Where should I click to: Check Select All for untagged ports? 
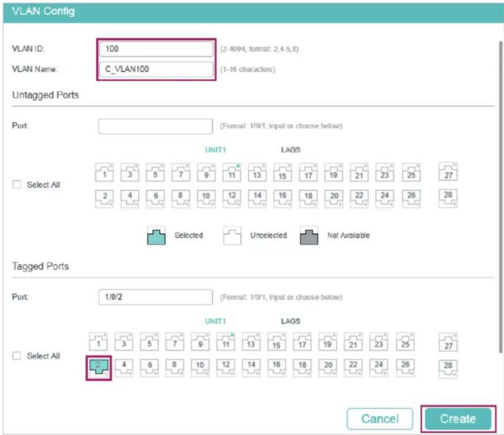(x=17, y=185)
